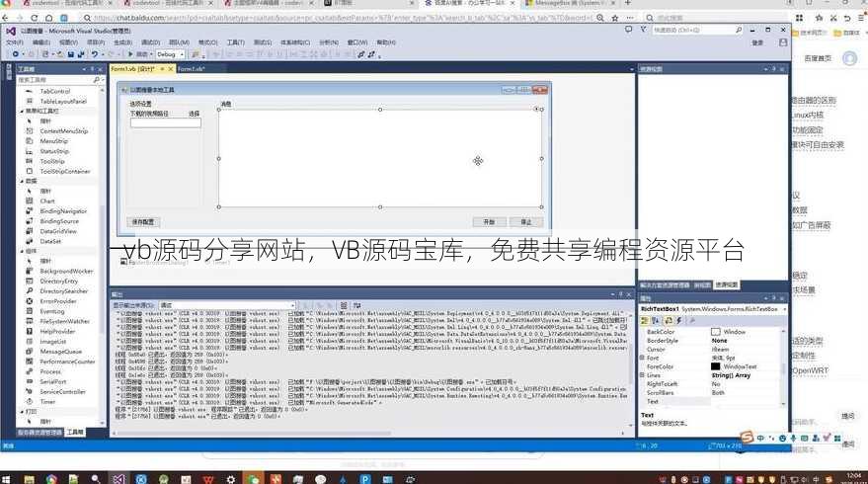Select ToolStripContainer in the toolbox
Screen dimensions: 868x484
[65, 171]
